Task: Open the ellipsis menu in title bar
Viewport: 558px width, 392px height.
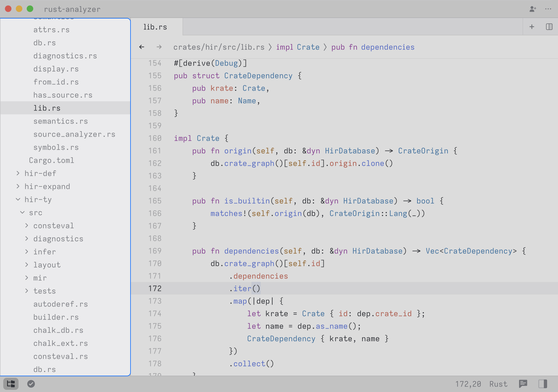Action: [548, 9]
